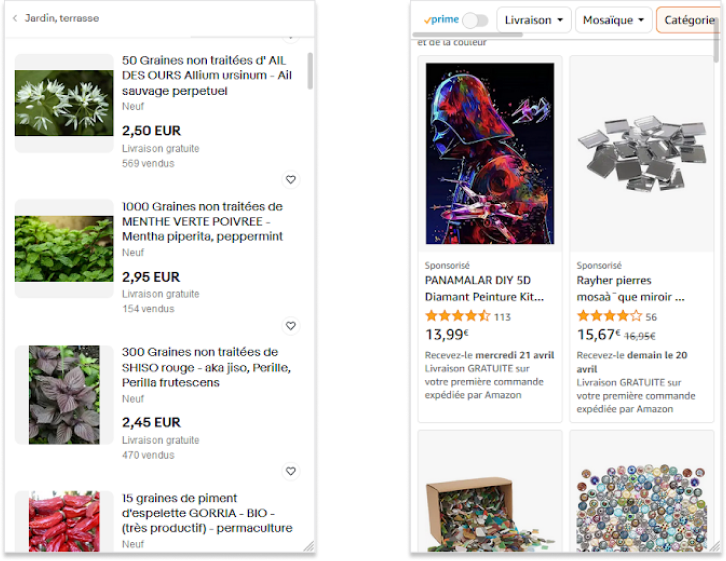
Task: Click back arrow beside Jardin, terrasse
Action: coord(15,19)
